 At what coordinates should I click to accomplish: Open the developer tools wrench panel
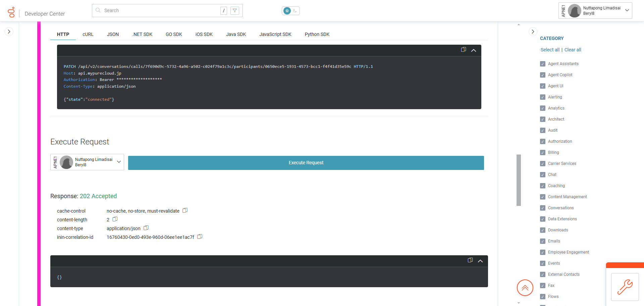coord(625,287)
